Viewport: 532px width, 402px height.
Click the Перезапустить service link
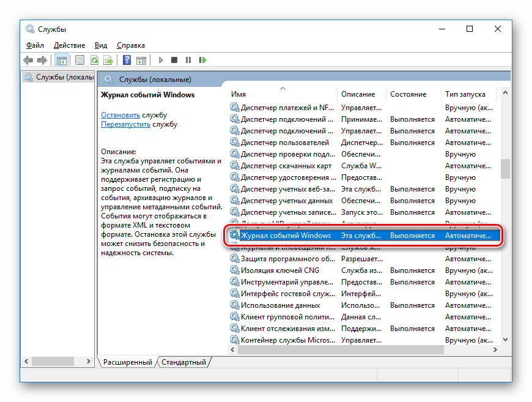125,124
